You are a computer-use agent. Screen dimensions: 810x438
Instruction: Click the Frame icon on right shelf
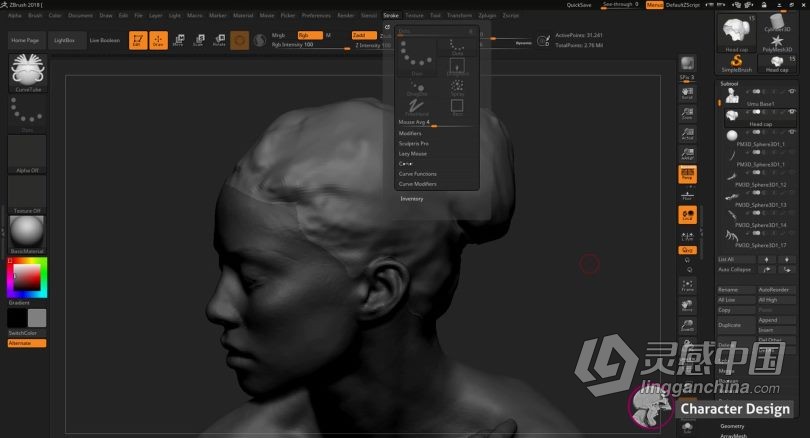click(x=687, y=285)
